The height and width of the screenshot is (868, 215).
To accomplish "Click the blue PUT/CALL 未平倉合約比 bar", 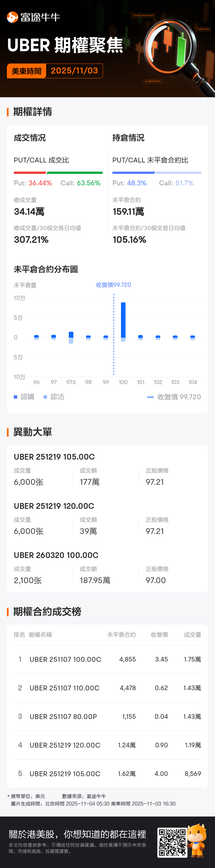I will point(157,173).
